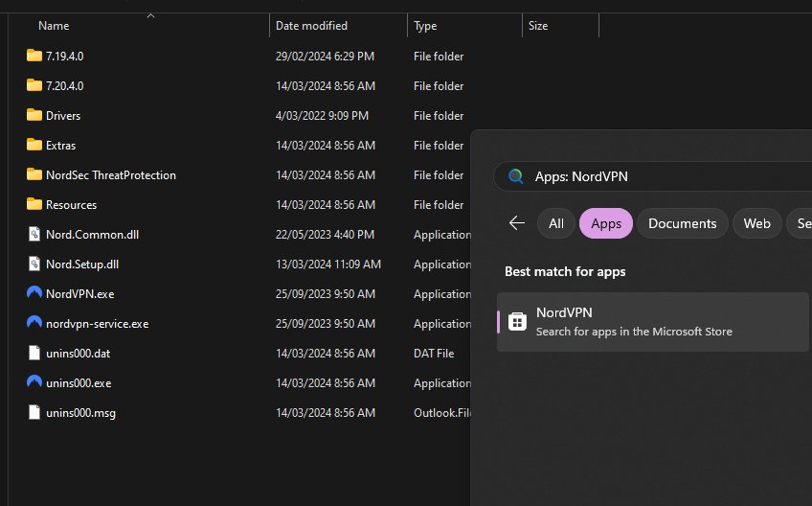Select the nordvpn-service.exe application icon

34,322
